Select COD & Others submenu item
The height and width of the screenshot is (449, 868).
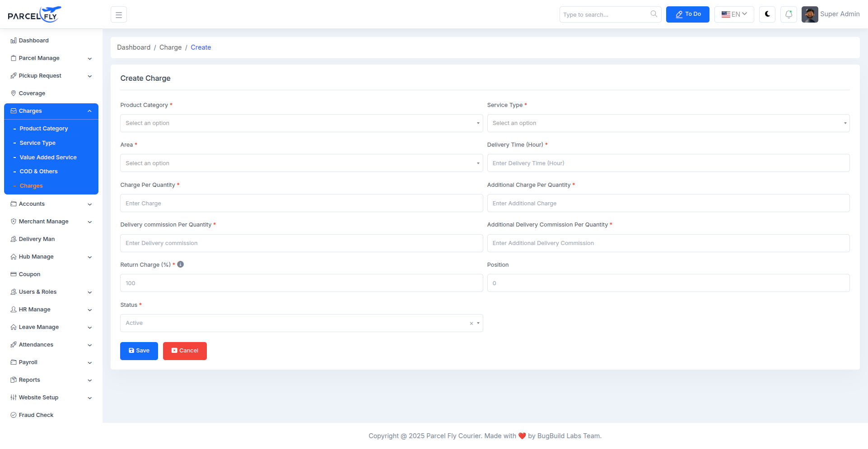pos(38,171)
